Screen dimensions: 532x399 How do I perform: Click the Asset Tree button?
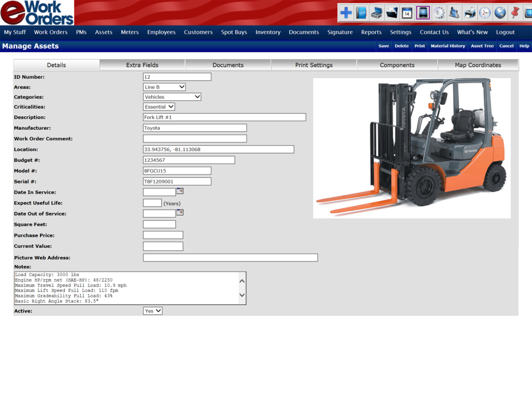pos(482,46)
